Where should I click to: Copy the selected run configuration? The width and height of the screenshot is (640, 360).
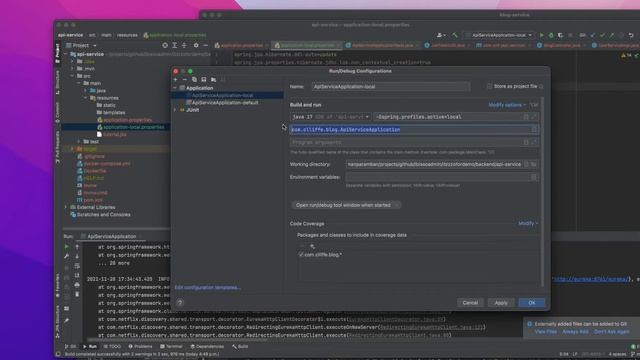coord(194,80)
